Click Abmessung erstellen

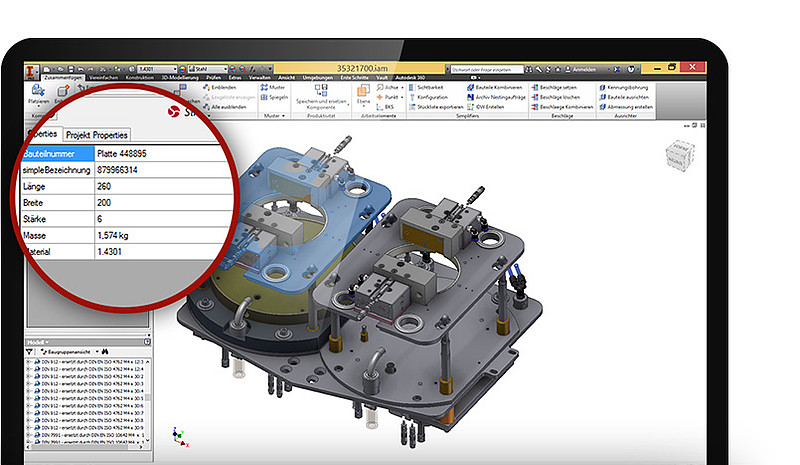[626, 107]
